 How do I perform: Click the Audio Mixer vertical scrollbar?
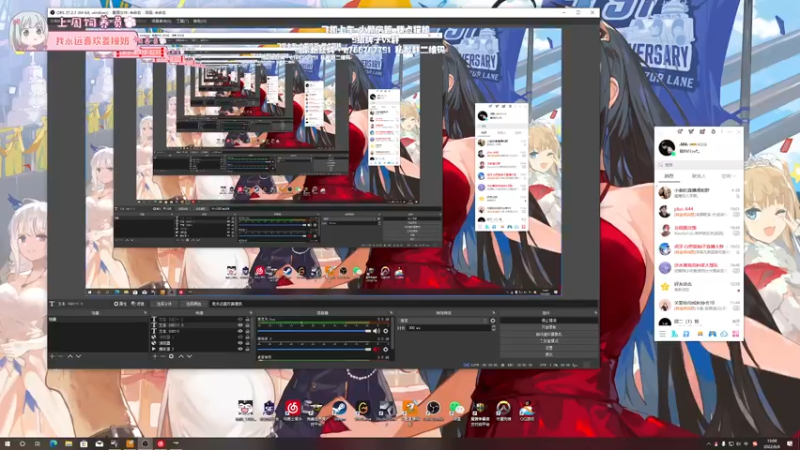tap(393, 333)
